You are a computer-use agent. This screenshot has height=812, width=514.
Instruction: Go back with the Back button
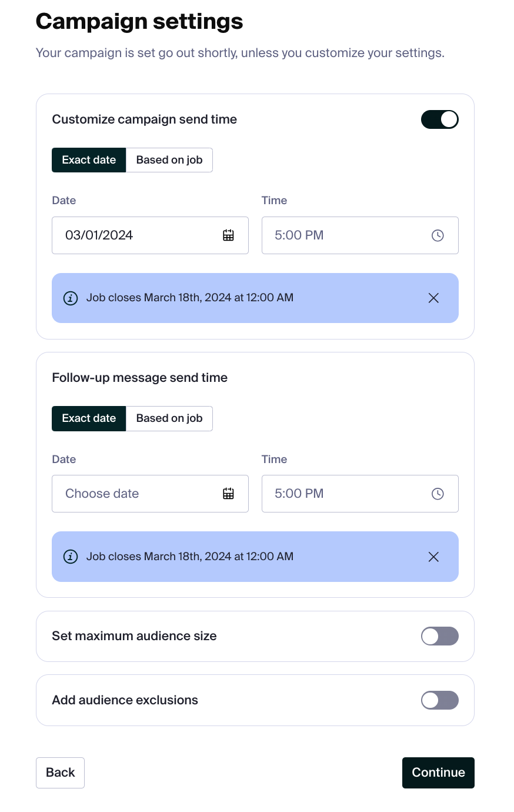[60, 773]
